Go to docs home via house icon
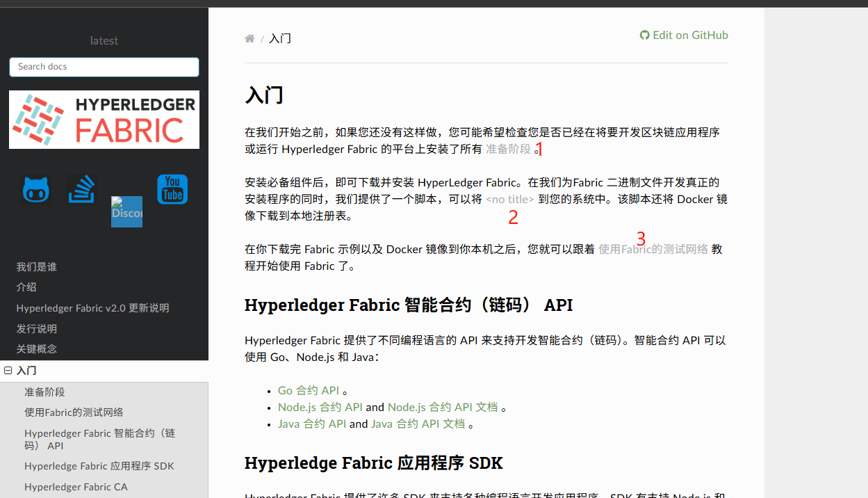The width and height of the screenshot is (868, 498). pyautogui.click(x=249, y=38)
